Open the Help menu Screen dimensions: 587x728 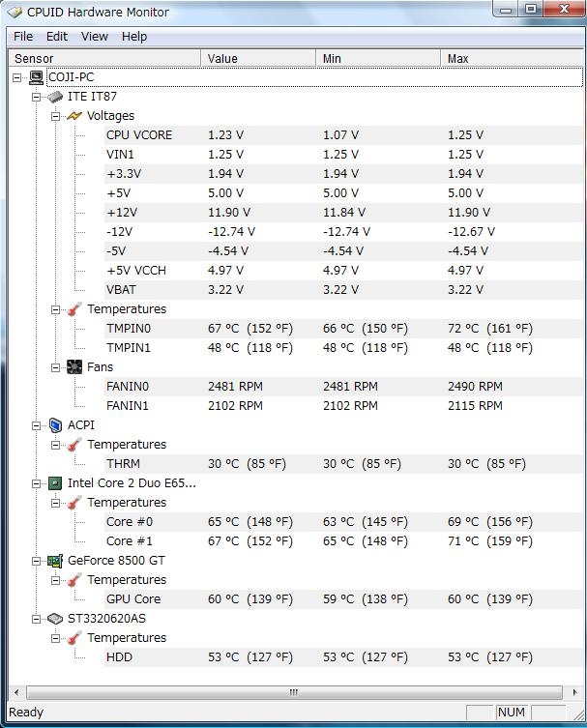(x=134, y=37)
